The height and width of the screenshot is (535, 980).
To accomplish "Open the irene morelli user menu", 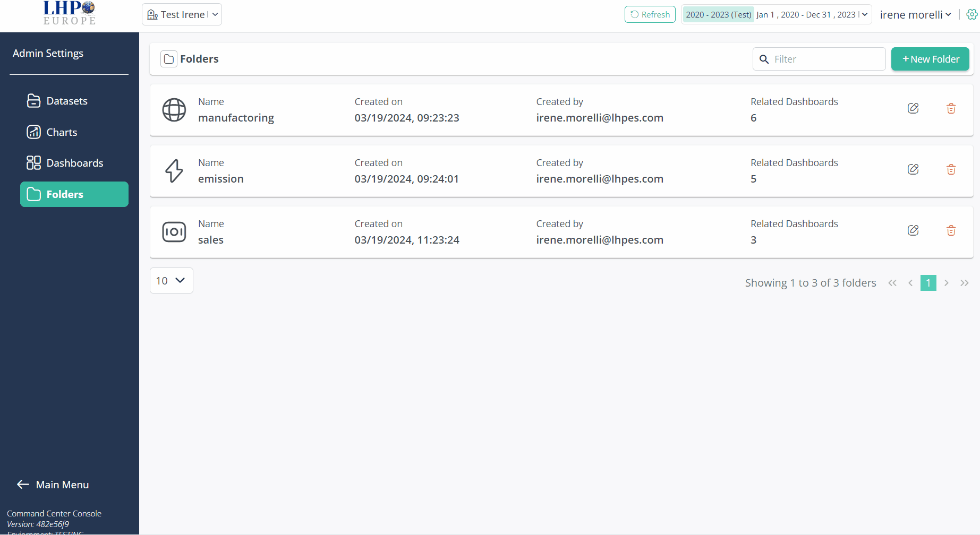I will [915, 15].
